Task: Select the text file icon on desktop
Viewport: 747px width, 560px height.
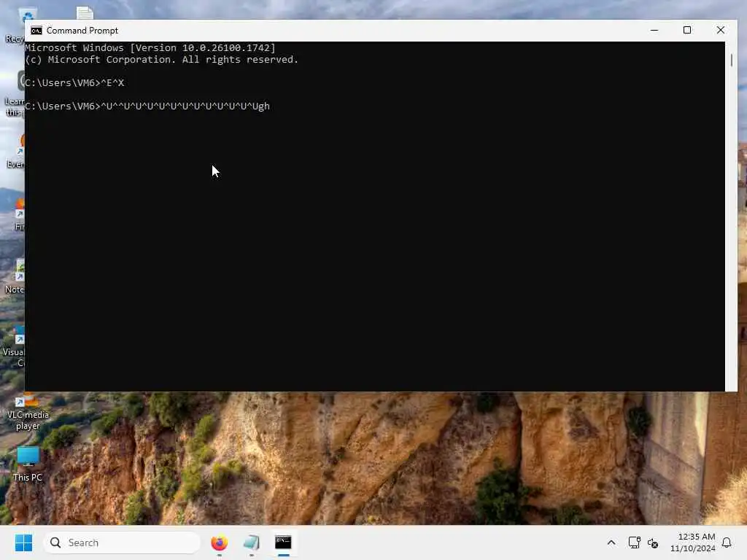Action: (85, 13)
